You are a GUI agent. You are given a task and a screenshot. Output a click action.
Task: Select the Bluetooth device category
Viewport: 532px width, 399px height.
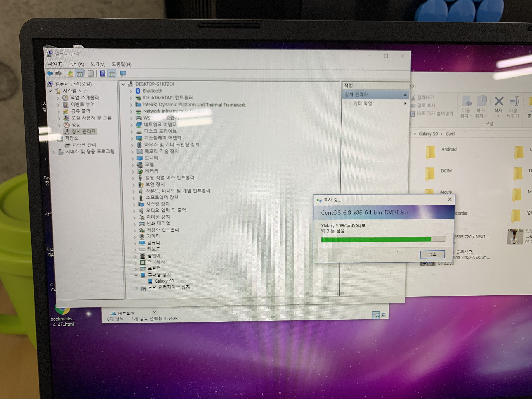point(152,91)
